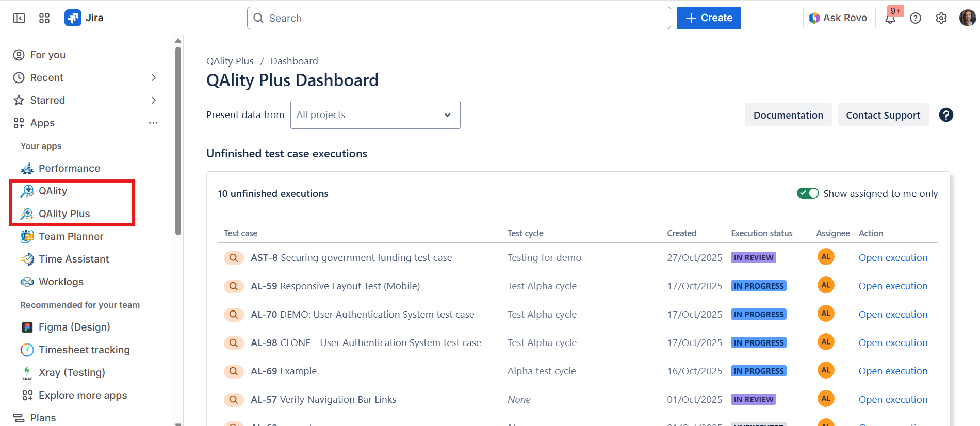Open the Settings gear icon
Viewport: 980px width, 426px height.
point(941,19)
